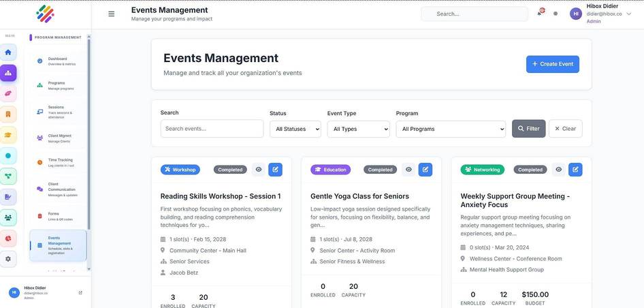Click Community Center - Main Hall location text

(x=208, y=251)
